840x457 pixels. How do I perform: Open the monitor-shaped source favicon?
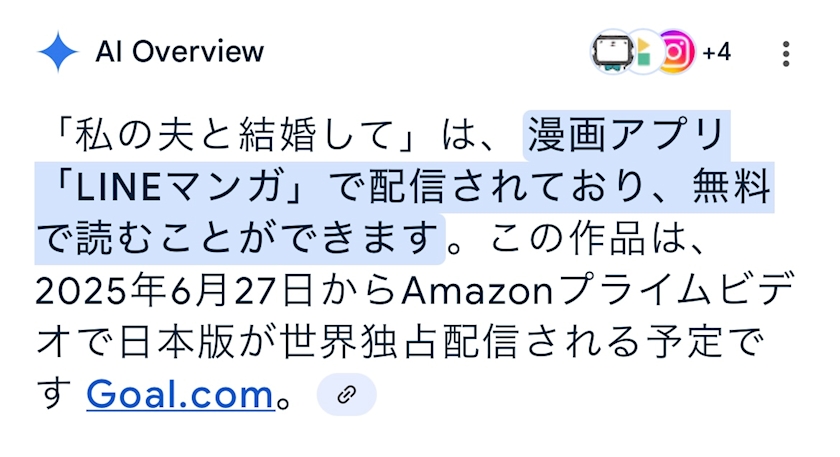pyautogui.click(x=612, y=52)
